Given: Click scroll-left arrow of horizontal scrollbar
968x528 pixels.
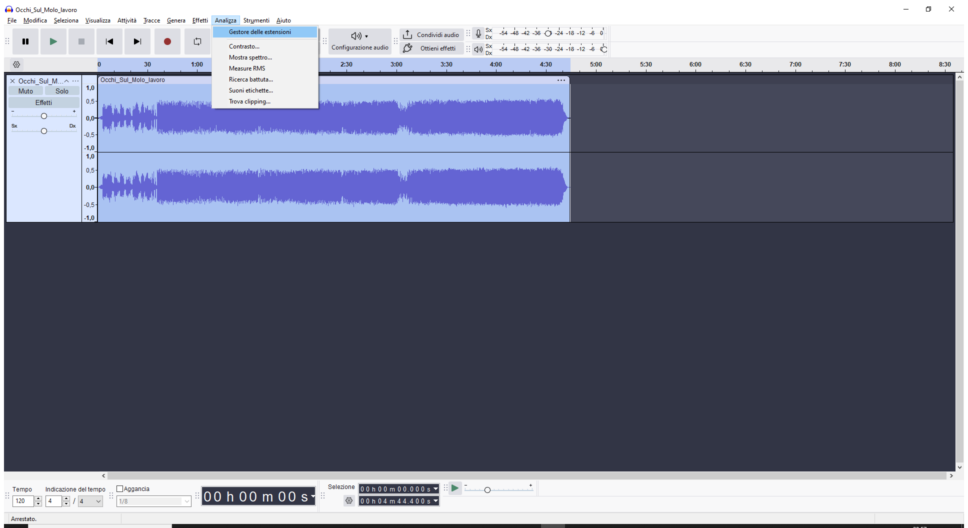Looking at the screenshot, I should coord(103,476).
